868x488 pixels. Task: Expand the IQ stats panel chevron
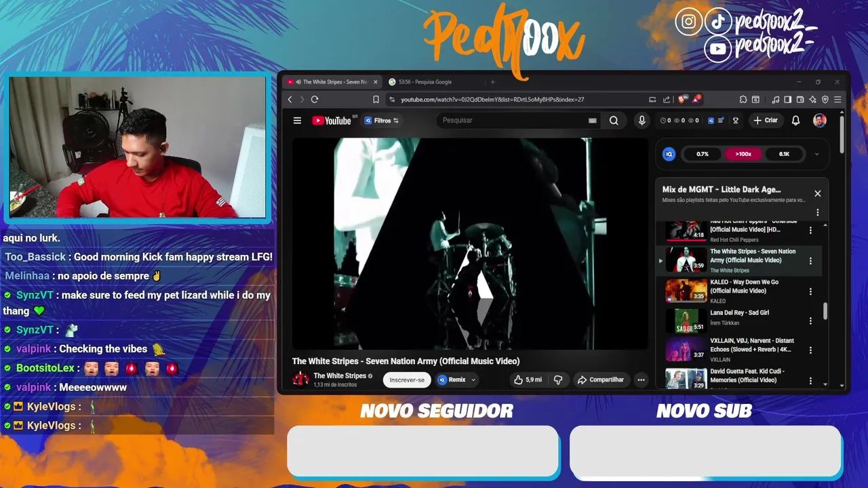click(816, 154)
